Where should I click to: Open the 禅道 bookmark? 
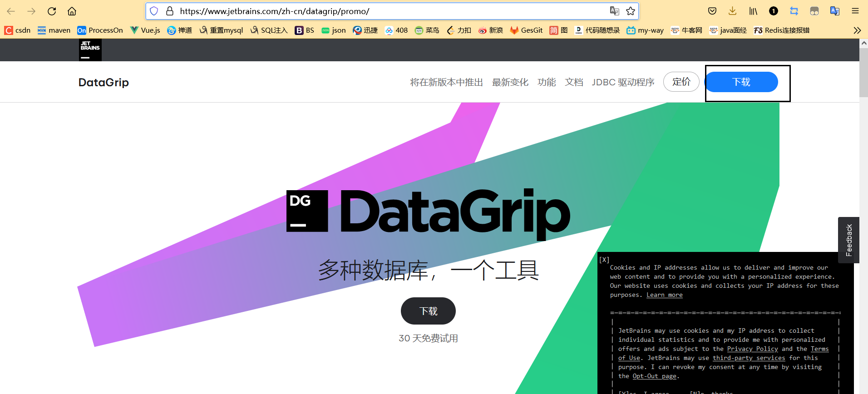point(179,30)
